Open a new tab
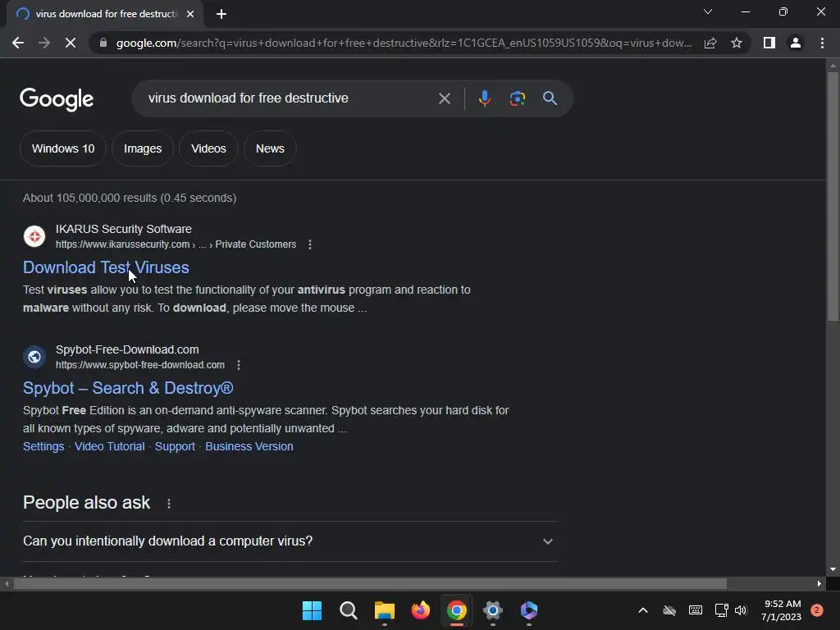The width and height of the screenshot is (840, 630). (221, 14)
